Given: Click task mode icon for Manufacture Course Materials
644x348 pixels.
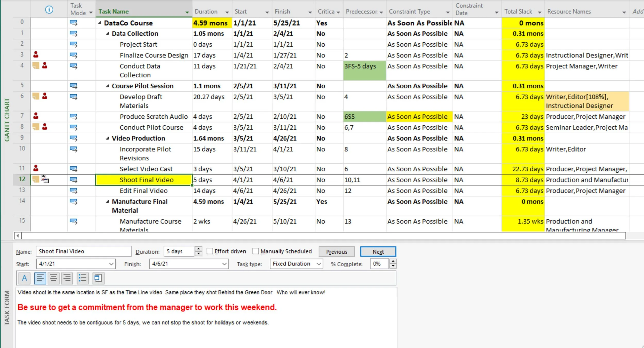Looking at the screenshot, I should coord(73,221).
